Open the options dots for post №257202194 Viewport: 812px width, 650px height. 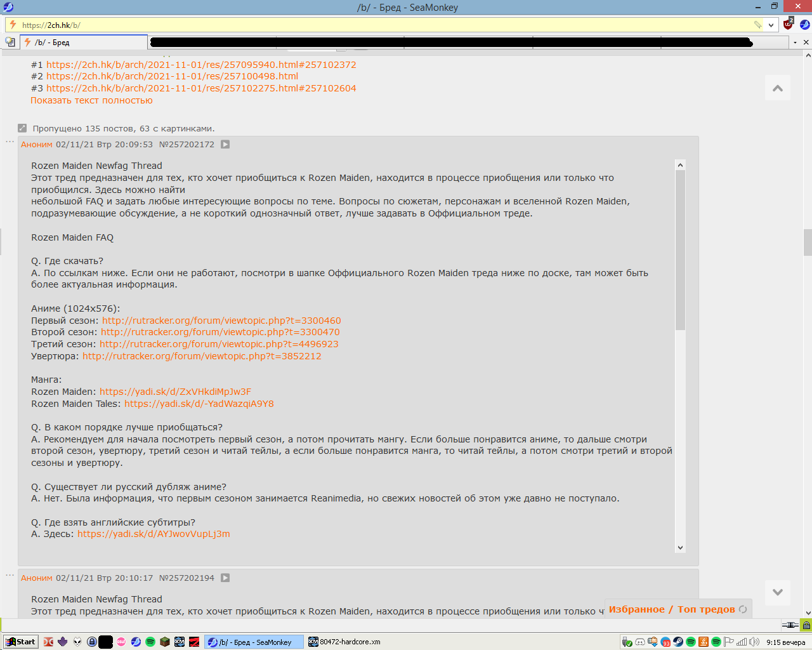pos(10,575)
